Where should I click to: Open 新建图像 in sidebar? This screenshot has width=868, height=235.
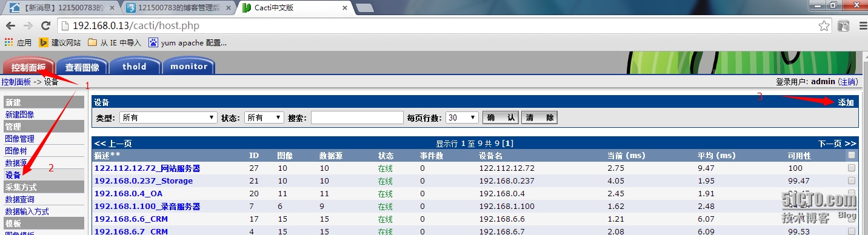(x=19, y=114)
